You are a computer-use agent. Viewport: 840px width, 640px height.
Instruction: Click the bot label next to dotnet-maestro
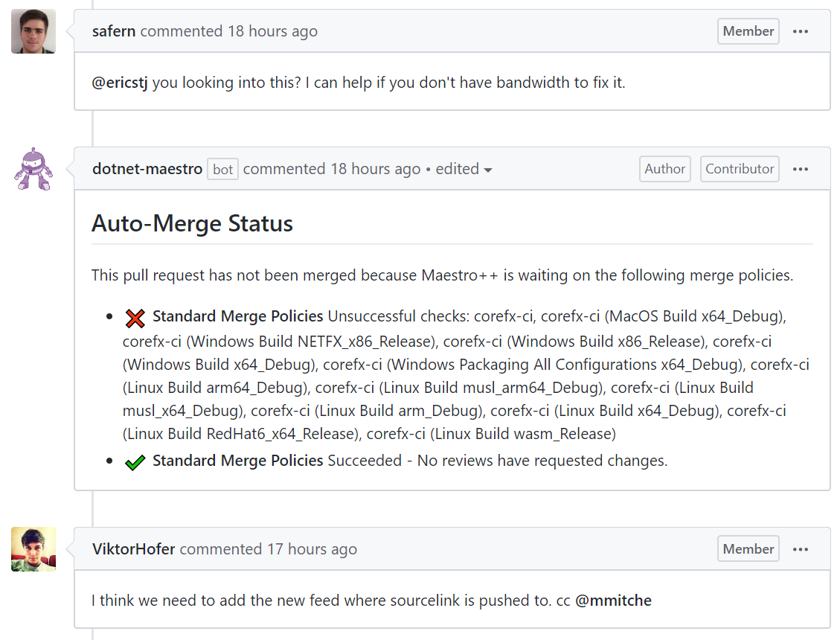click(x=222, y=169)
